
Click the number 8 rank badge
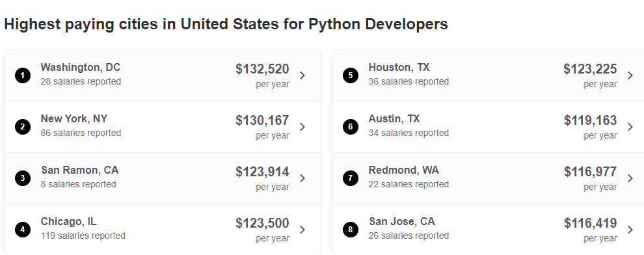351,230
